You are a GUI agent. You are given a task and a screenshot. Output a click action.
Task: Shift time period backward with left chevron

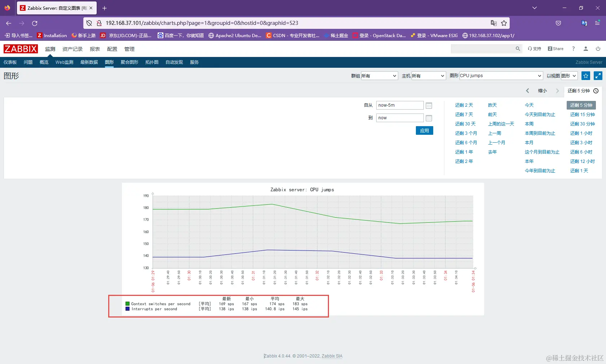(527, 91)
